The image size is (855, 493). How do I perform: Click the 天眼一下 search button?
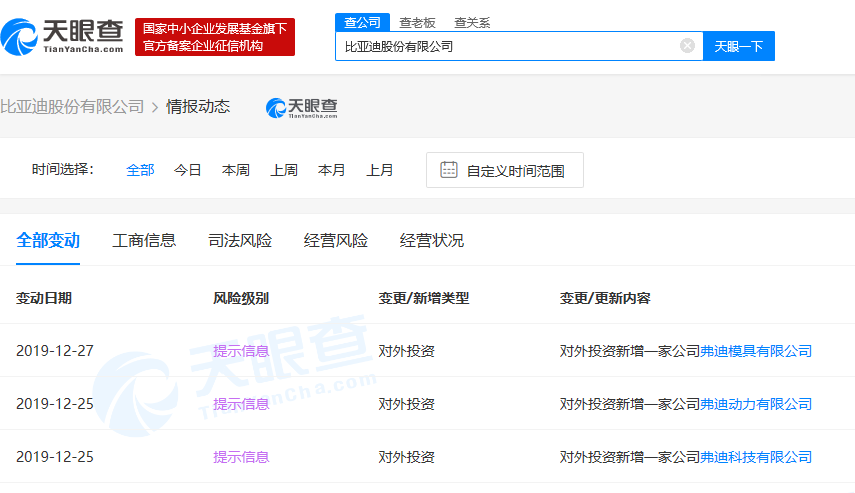[739, 46]
